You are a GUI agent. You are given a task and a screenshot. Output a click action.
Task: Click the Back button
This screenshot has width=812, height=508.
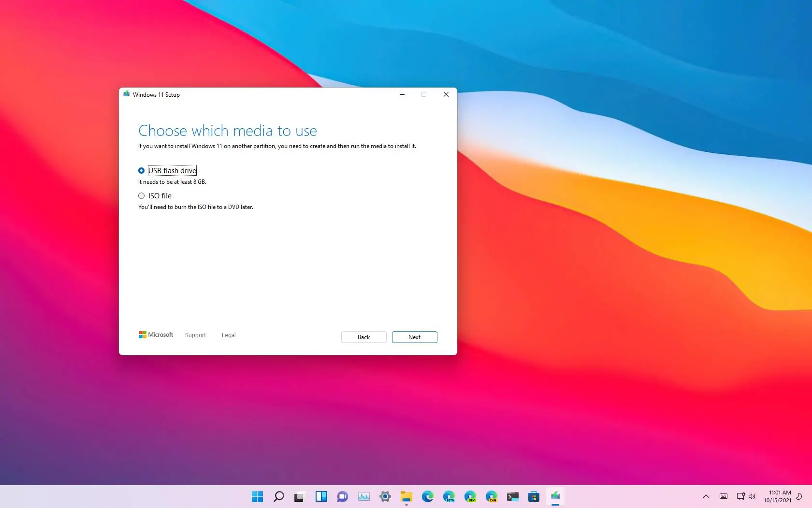[x=363, y=337]
